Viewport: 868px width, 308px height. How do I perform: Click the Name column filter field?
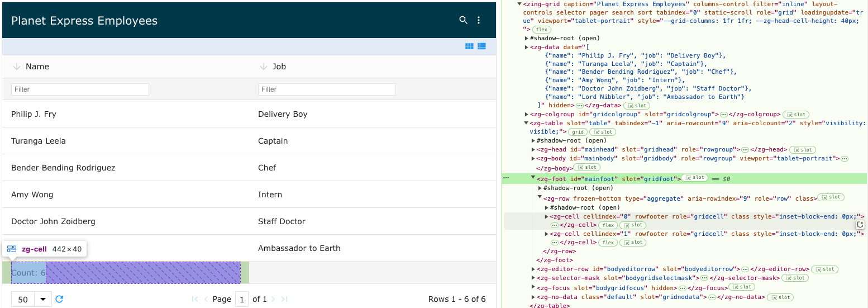[x=80, y=89]
